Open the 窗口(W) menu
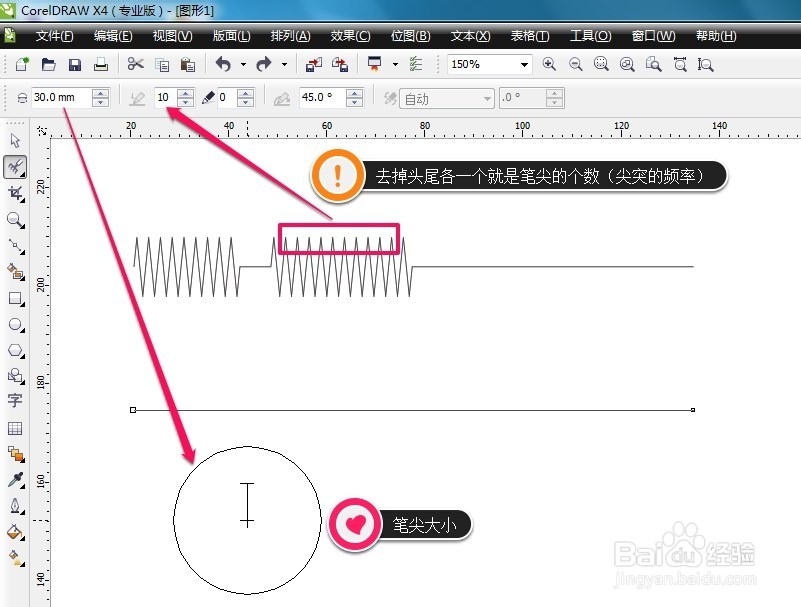The image size is (801, 607). click(x=653, y=36)
